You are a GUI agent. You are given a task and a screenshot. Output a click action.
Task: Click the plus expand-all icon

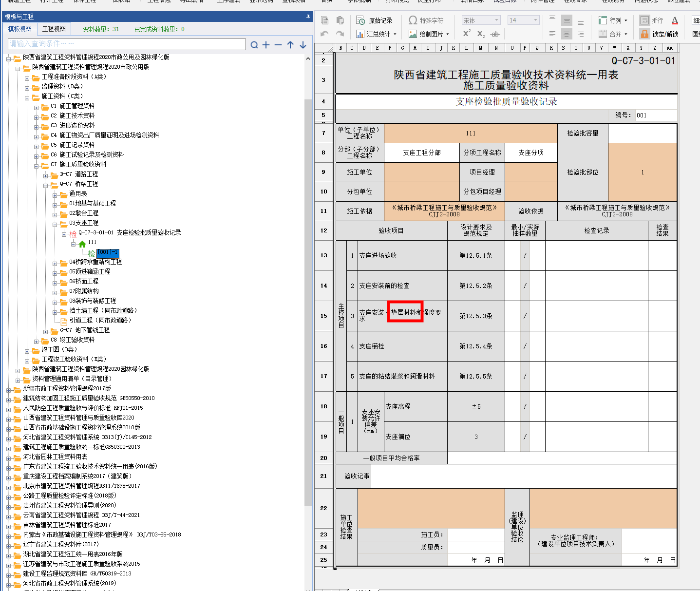pos(266,45)
